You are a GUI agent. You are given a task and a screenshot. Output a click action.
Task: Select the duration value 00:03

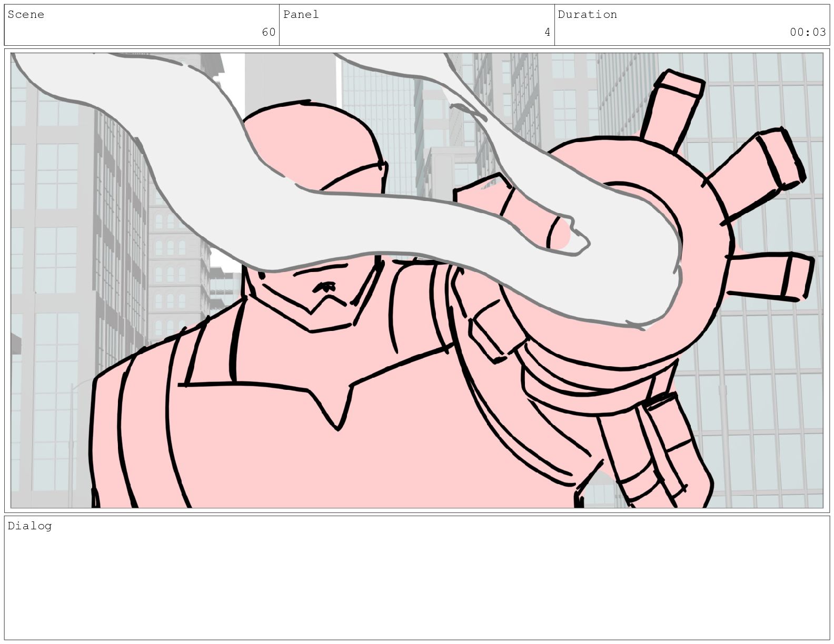point(808,32)
